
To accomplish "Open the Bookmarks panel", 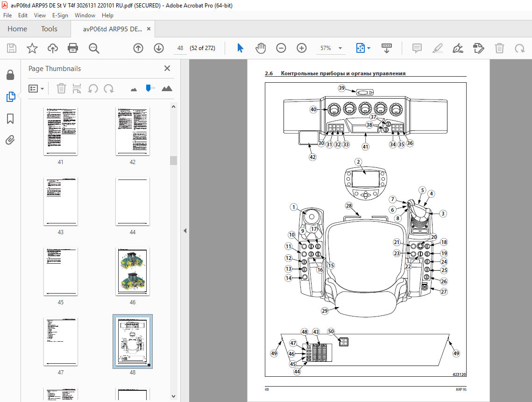I will [11, 118].
